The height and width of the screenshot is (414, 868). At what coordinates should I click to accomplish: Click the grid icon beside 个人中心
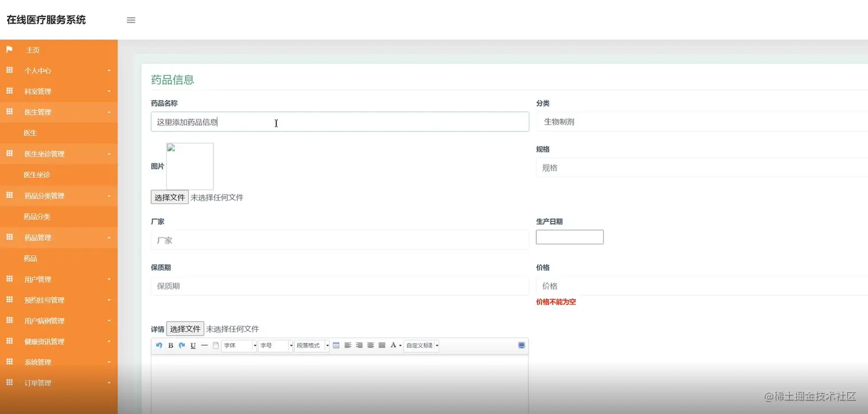(x=9, y=70)
